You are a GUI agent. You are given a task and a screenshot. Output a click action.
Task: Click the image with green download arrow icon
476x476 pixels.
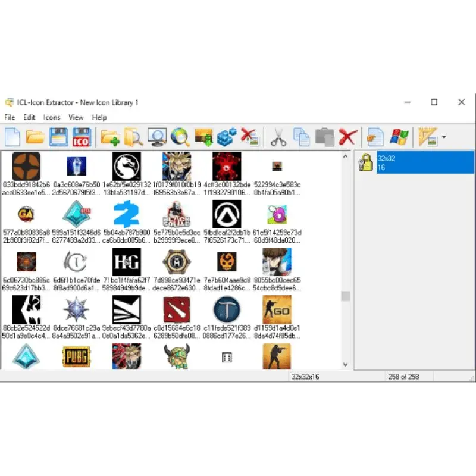pos(203,137)
